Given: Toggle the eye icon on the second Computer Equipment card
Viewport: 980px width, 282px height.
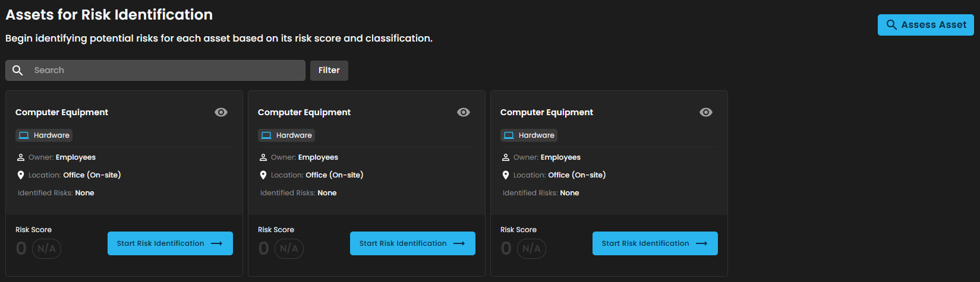Looking at the screenshot, I should [x=464, y=112].
